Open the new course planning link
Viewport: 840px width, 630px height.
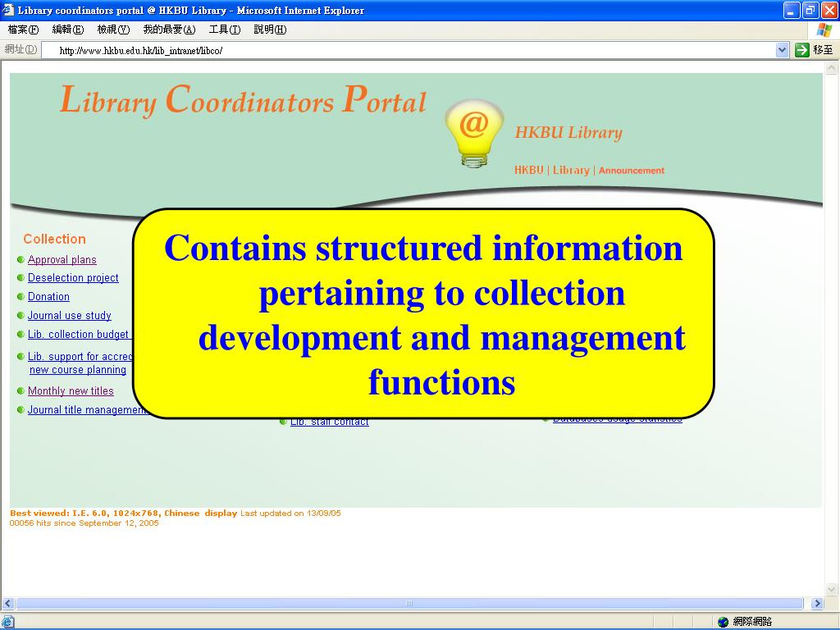click(78, 370)
